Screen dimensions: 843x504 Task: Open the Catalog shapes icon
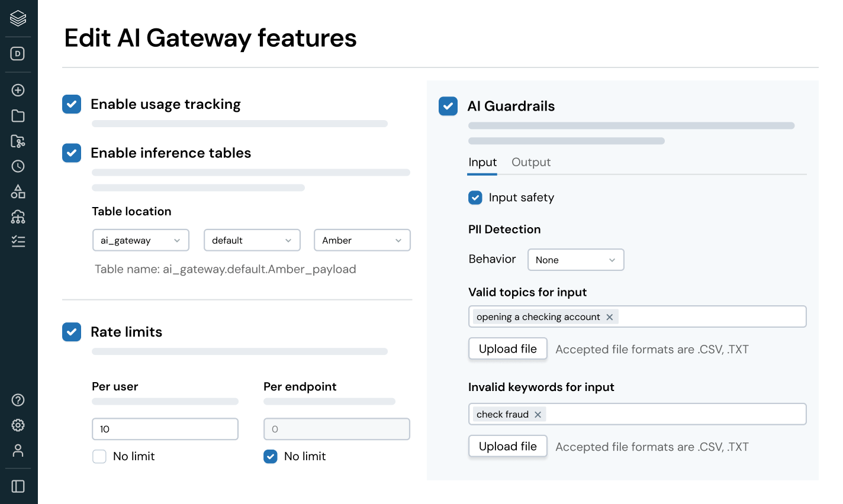coord(18,192)
